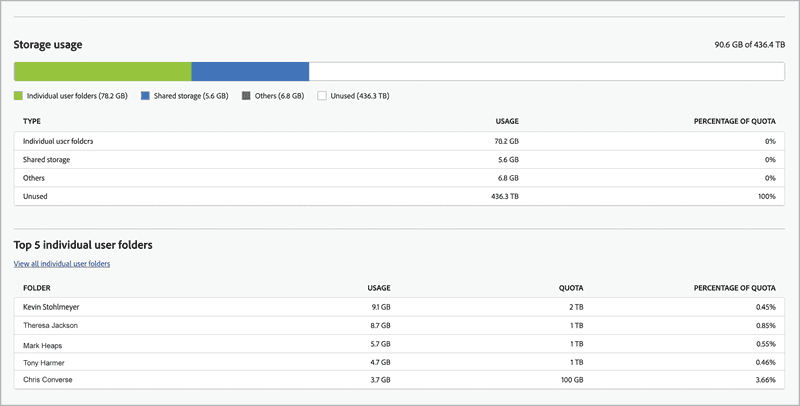800x406 pixels.
Task: Select the Shared storage table row
Action: (399, 160)
